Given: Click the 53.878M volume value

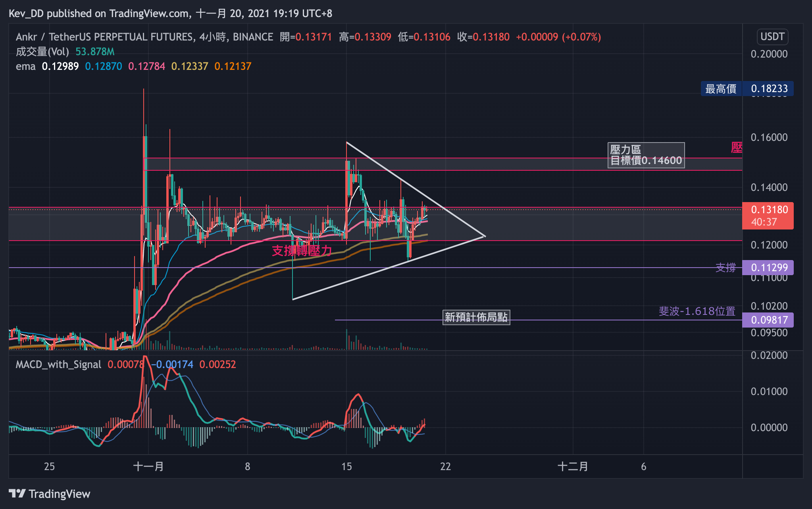Looking at the screenshot, I should [x=95, y=52].
